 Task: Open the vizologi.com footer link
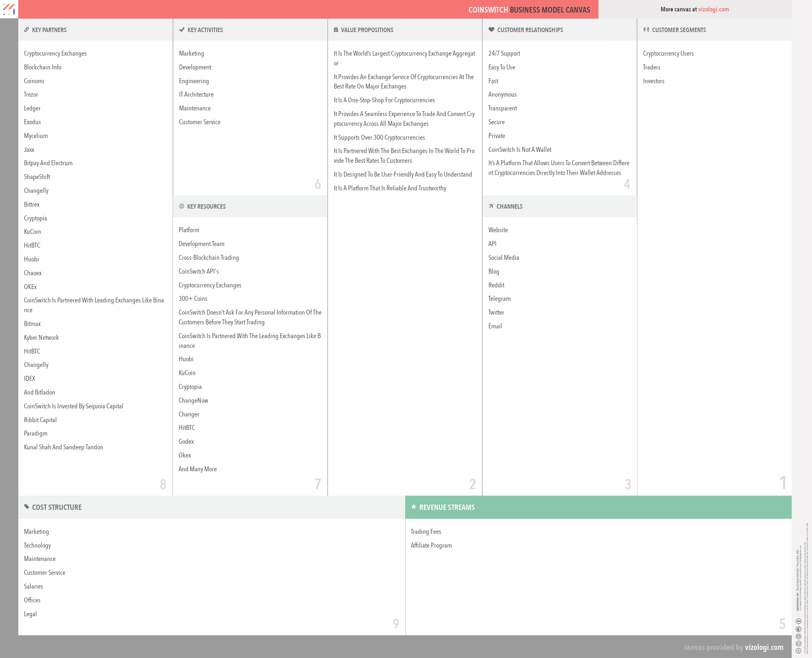pos(764,647)
